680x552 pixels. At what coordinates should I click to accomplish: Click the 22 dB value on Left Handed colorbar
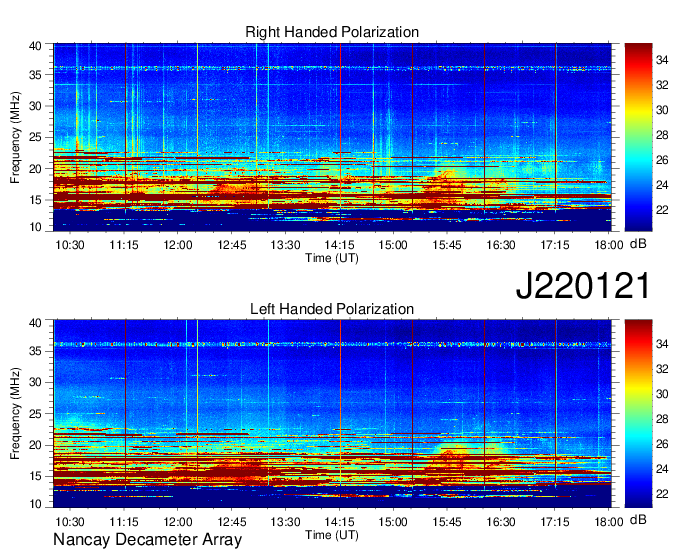[x=662, y=494]
